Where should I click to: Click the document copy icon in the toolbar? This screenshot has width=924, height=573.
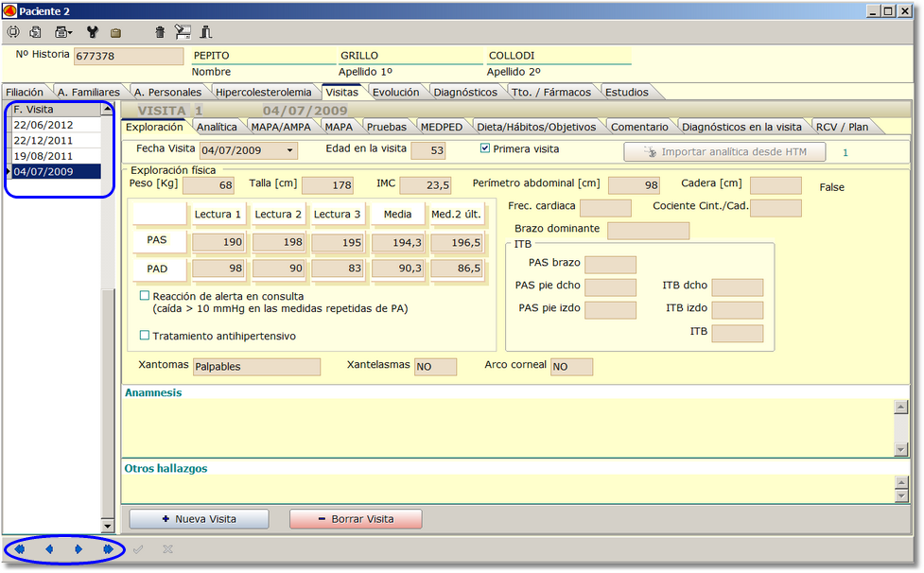click(36, 32)
